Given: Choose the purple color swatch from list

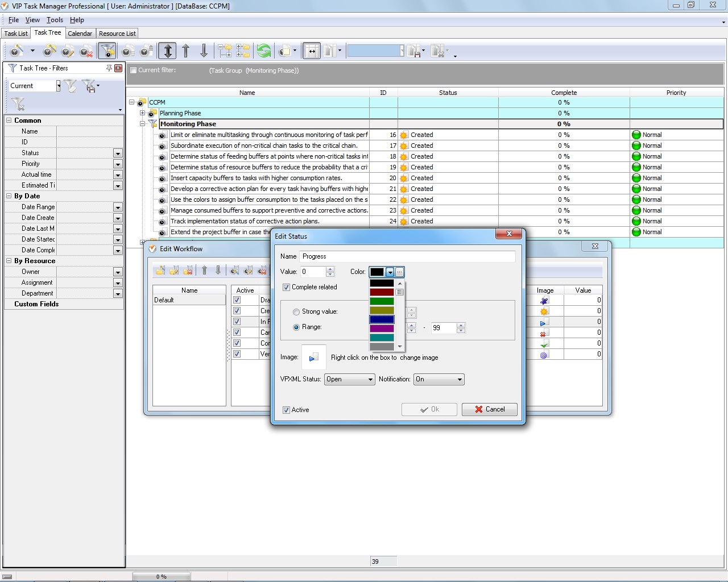Looking at the screenshot, I should (382, 329).
